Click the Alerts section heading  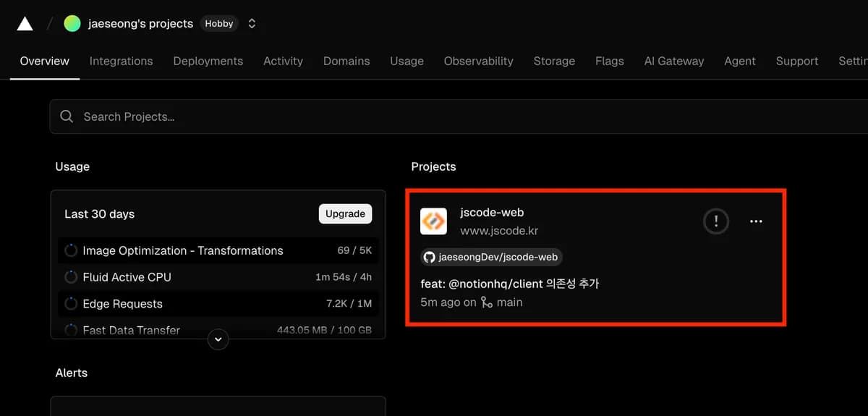coord(72,373)
